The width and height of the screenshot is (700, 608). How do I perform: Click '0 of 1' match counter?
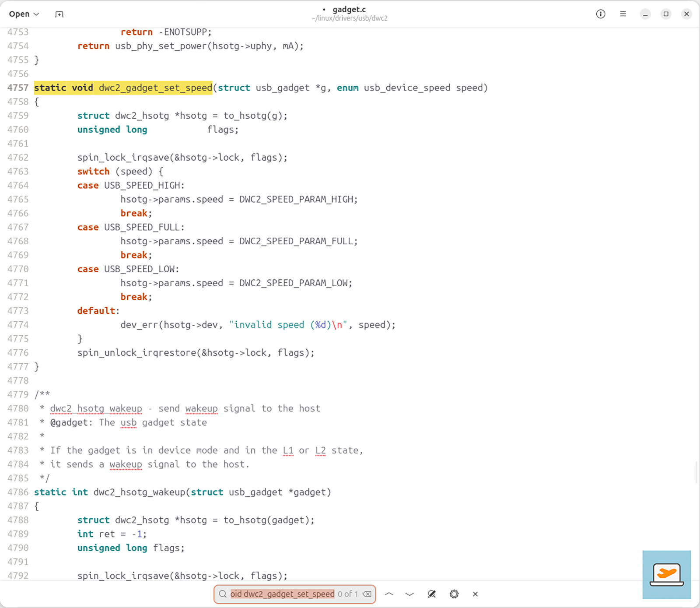(348, 594)
